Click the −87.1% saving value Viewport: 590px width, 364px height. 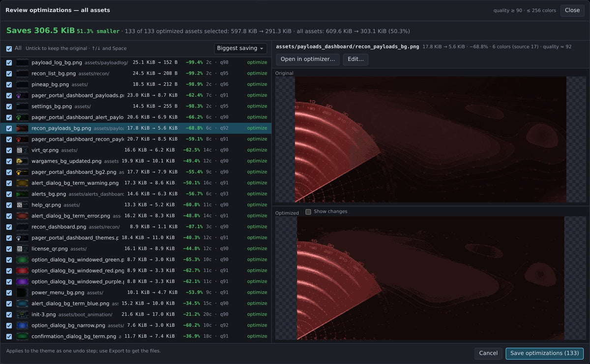pyautogui.click(x=193, y=227)
